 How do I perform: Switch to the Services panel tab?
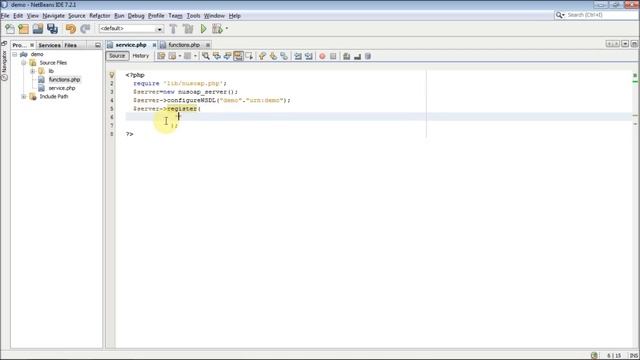50,45
